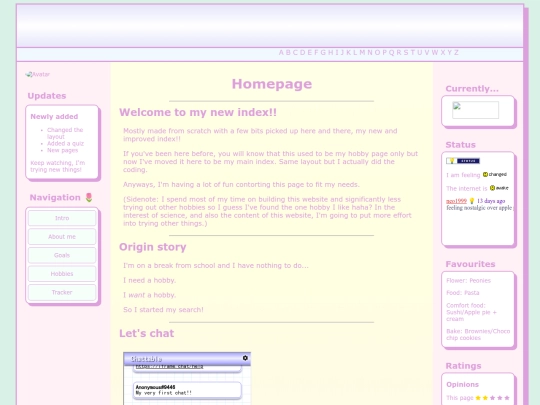The image size is (540, 405).
Task: Click letter Q in the alphabet index
Action: point(392,52)
